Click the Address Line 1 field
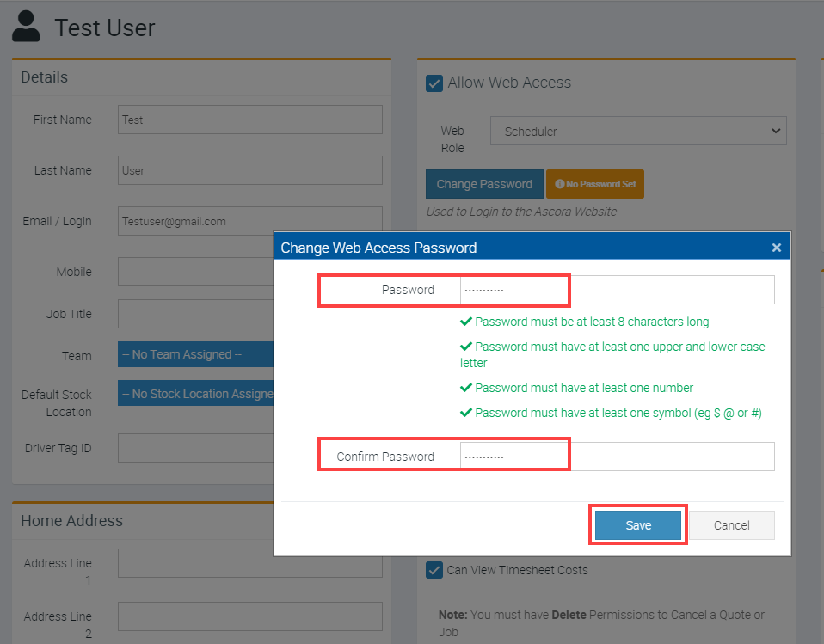The image size is (824, 644). [x=249, y=563]
